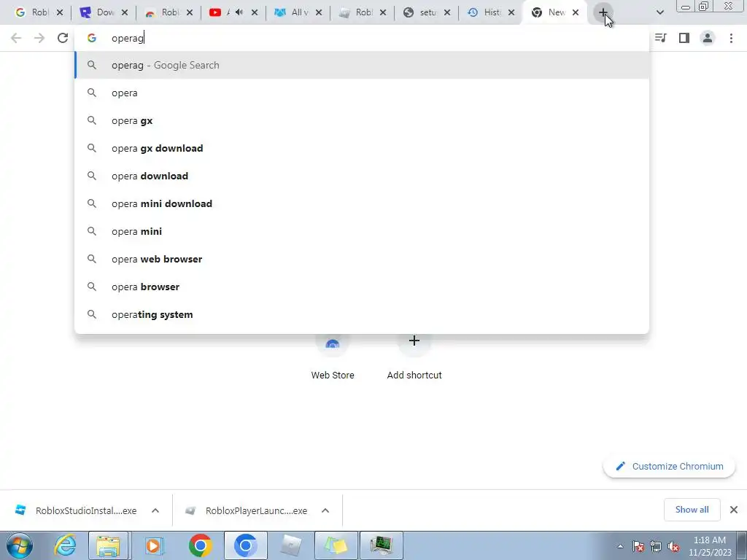The width and height of the screenshot is (747, 560).
Task: Open Windows Explorer folder in taskbar
Action: [x=108, y=545]
